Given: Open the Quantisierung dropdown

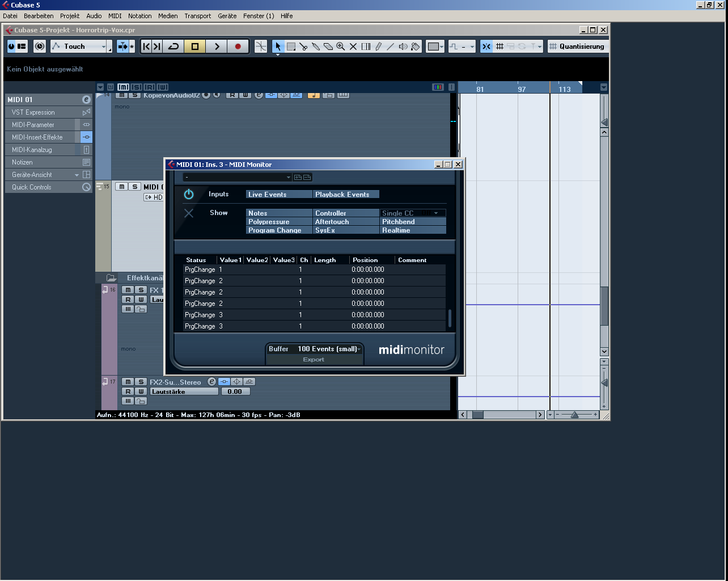Looking at the screenshot, I should pyautogui.click(x=578, y=47).
